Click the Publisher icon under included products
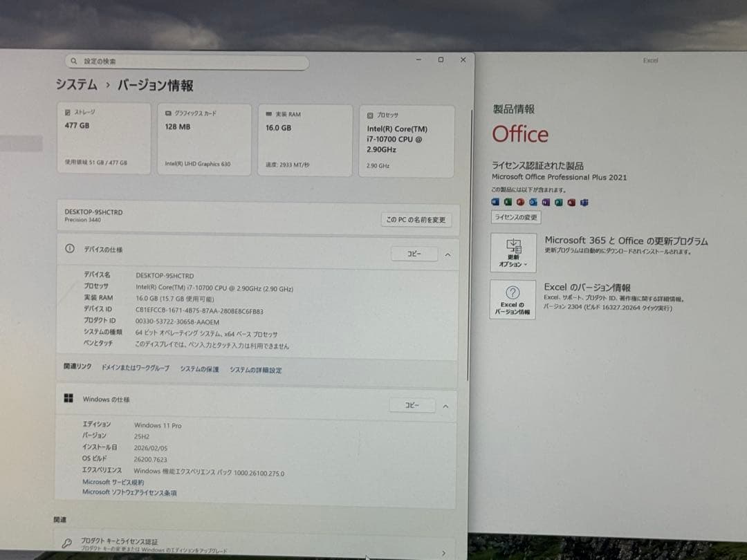Viewport: 747px width, 560px height. (559, 203)
